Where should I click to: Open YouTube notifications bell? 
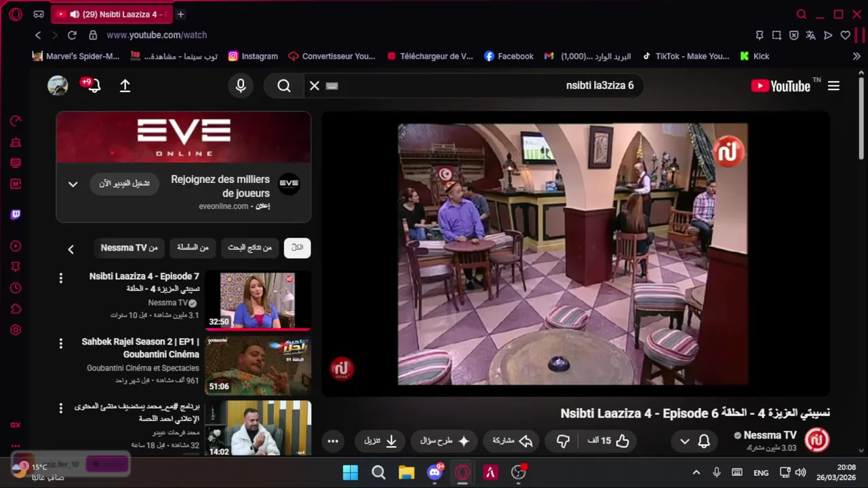(94, 86)
